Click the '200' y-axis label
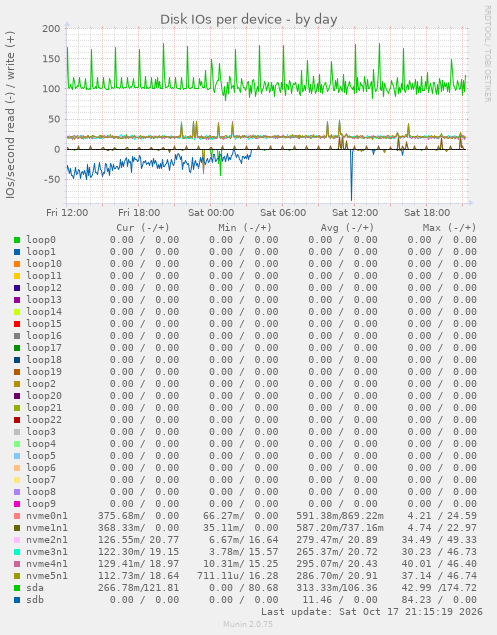 pyautogui.click(x=51, y=29)
